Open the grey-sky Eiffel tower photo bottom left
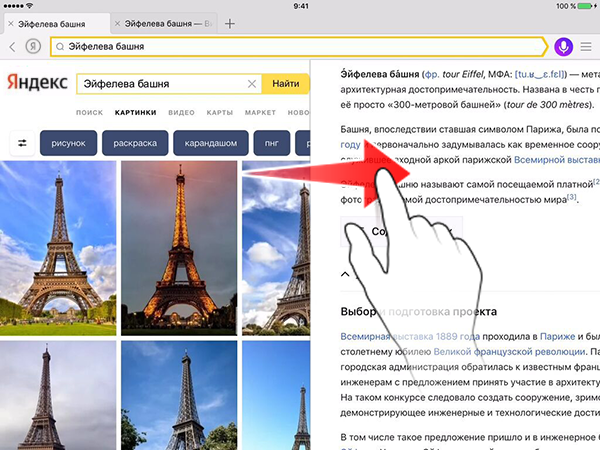 click(58, 395)
